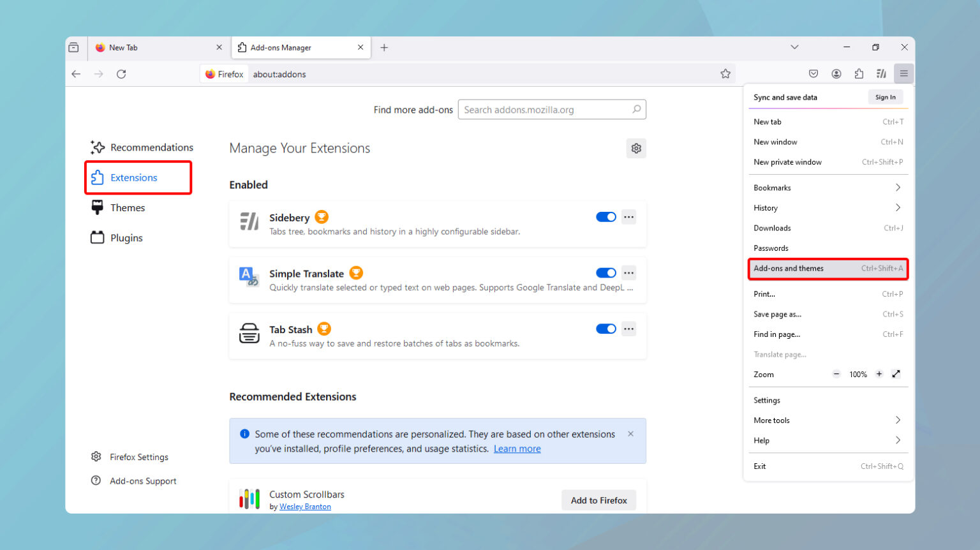This screenshot has width=980, height=550.
Task: Bookmark this page with the star icon
Action: point(725,74)
